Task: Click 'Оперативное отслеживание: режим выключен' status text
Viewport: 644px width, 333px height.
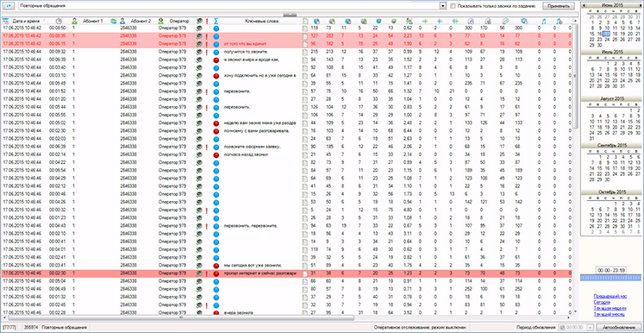Action: click(421, 328)
